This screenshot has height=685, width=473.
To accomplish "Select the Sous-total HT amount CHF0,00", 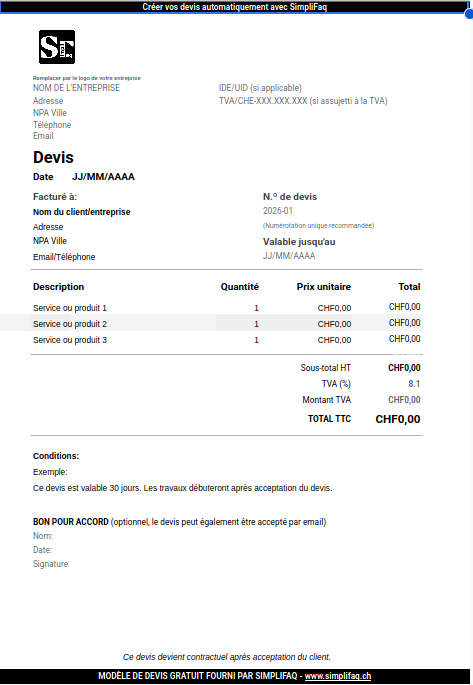I will pyautogui.click(x=404, y=368).
